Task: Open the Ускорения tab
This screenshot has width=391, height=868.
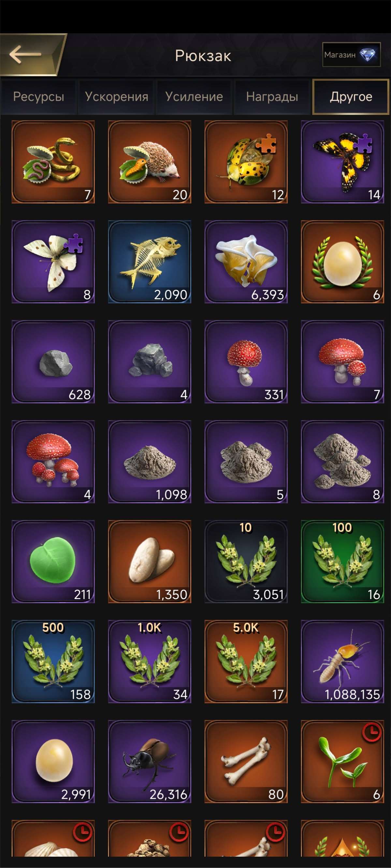Action: click(116, 97)
